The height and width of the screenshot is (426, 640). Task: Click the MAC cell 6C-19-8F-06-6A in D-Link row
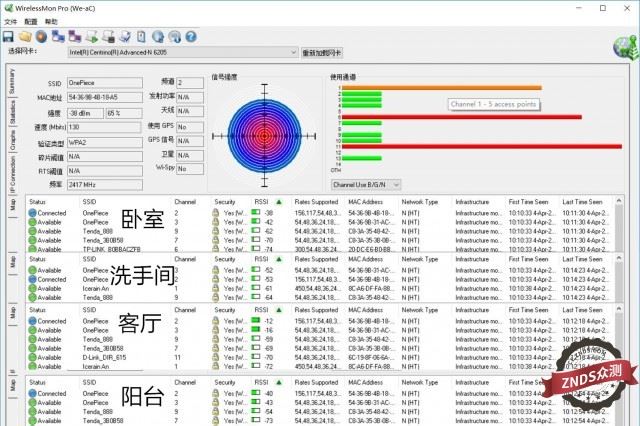(371, 357)
